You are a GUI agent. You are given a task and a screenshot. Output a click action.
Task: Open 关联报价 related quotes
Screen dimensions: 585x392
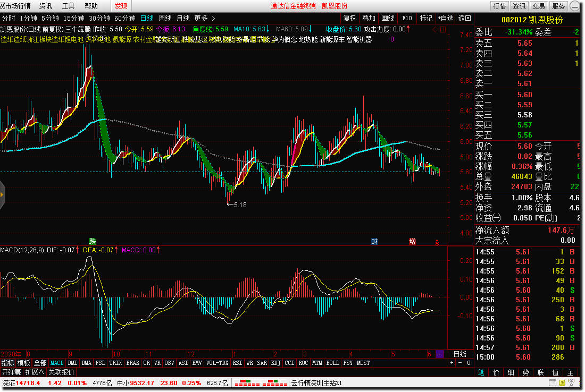click(x=61, y=372)
